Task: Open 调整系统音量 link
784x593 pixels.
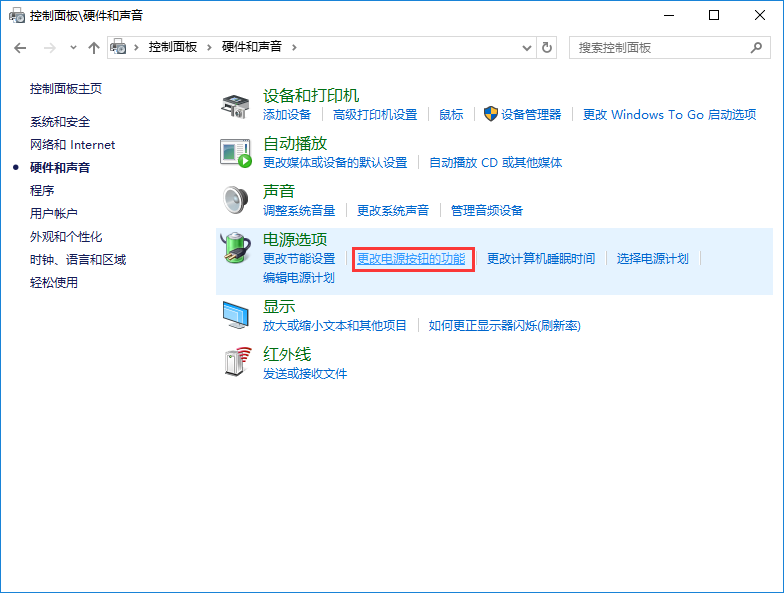Action: 299,211
